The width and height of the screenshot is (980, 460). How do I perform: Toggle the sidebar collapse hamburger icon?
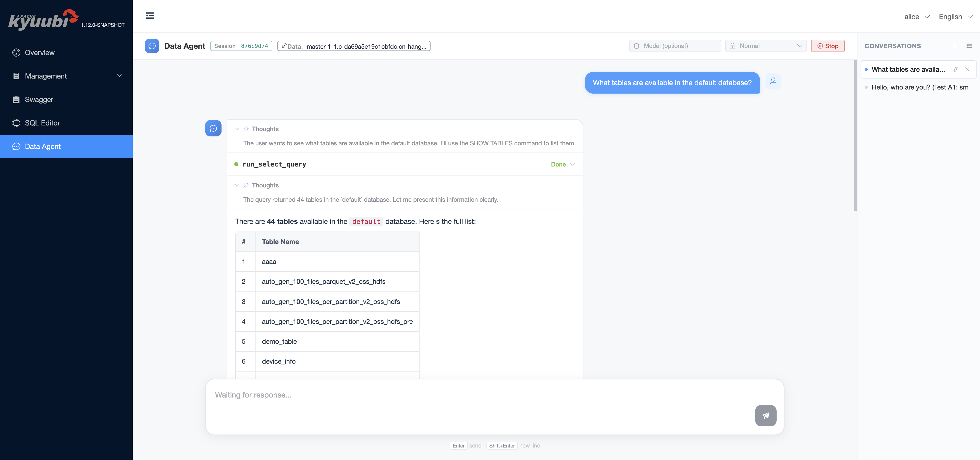coord(150,16)
